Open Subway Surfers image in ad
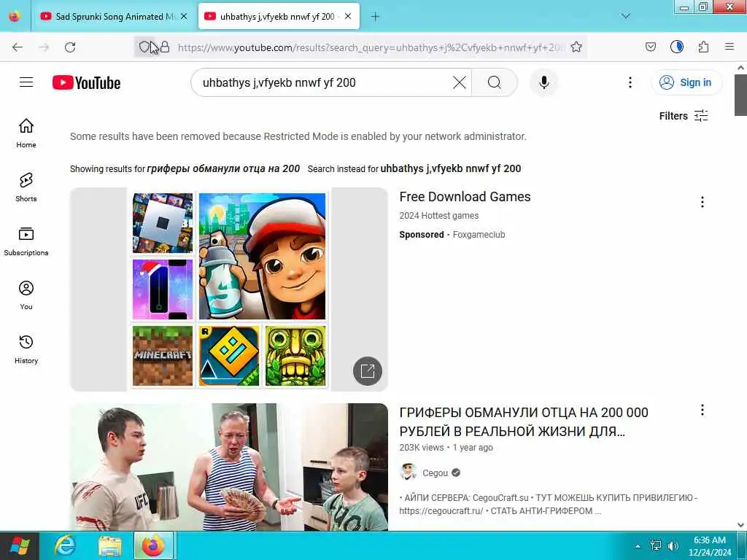The image size is (747, 560). tap(262, 256)
